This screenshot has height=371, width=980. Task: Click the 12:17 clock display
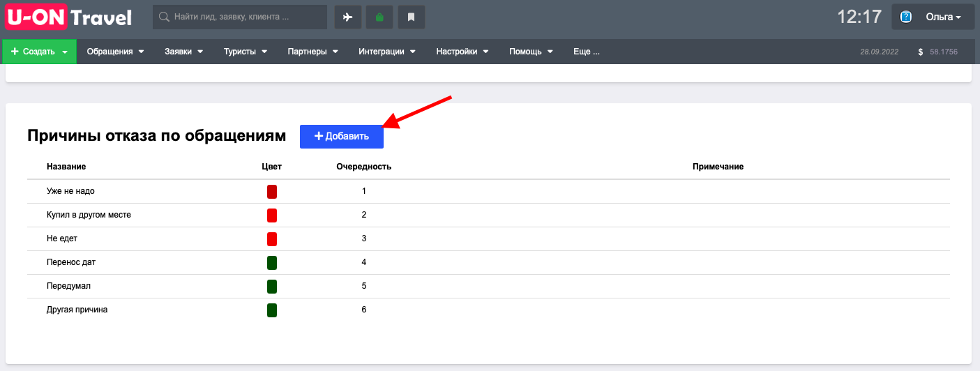click(859, 17)
